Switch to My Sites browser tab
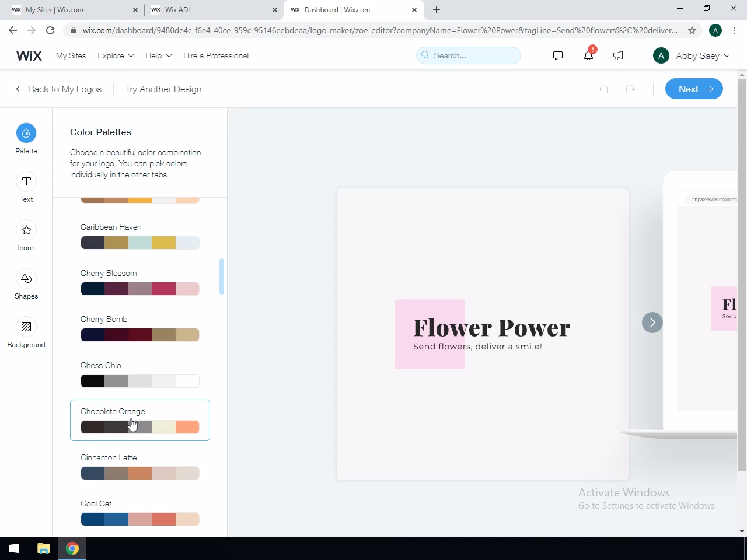Image resolution: width=747 pixels, height=560 pixels. click(x=73, y=10)
